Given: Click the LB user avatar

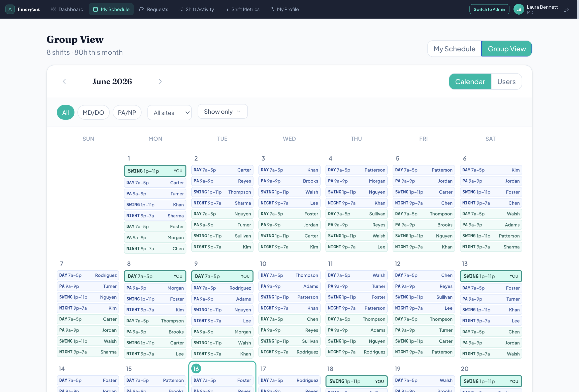Looking at the screenshot, I should click(519, 9).
